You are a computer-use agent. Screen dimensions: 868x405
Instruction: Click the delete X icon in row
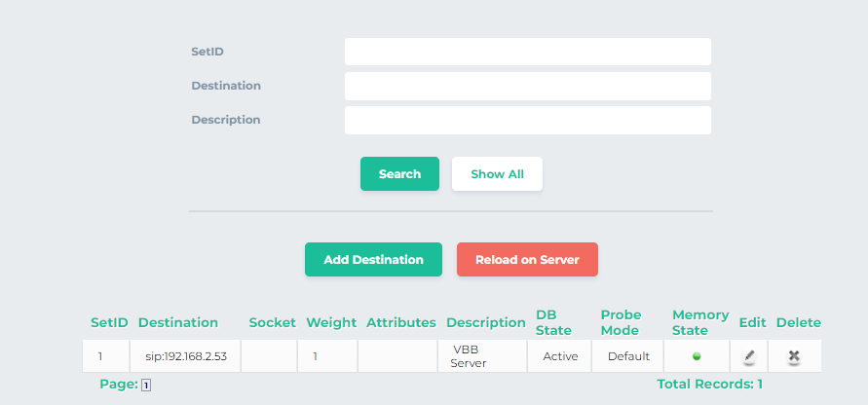[x=794, y=356]
